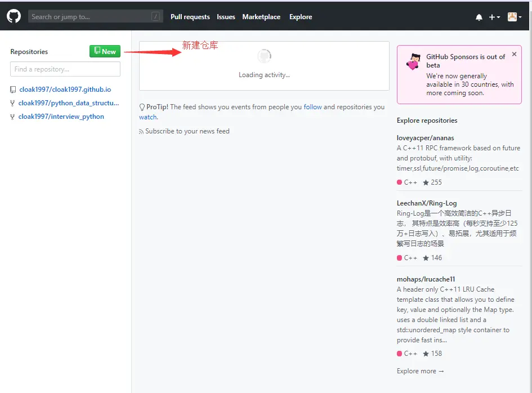Click the fork icon beside python_data_structu...
Image resolution: width=532 pixels, height=393 pixels.
[x=12, y=103]
